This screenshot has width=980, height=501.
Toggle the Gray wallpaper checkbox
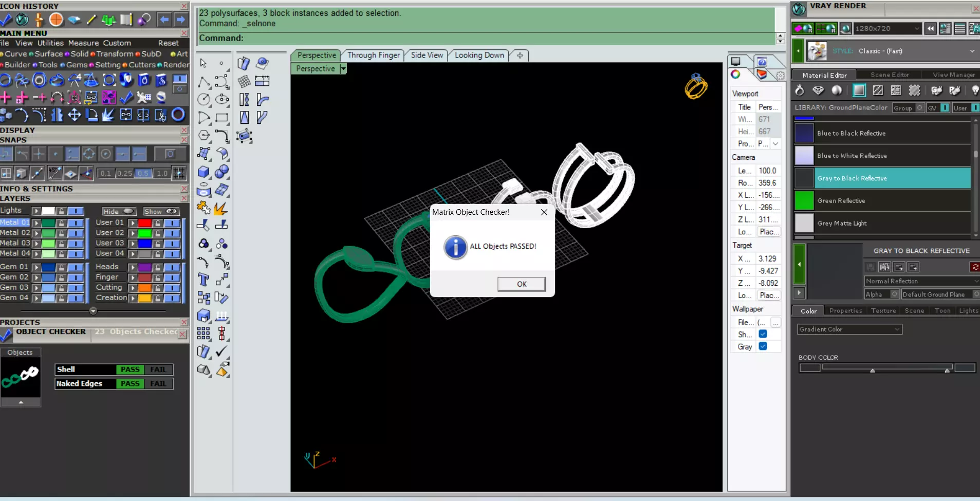click(x=763, y=346)
